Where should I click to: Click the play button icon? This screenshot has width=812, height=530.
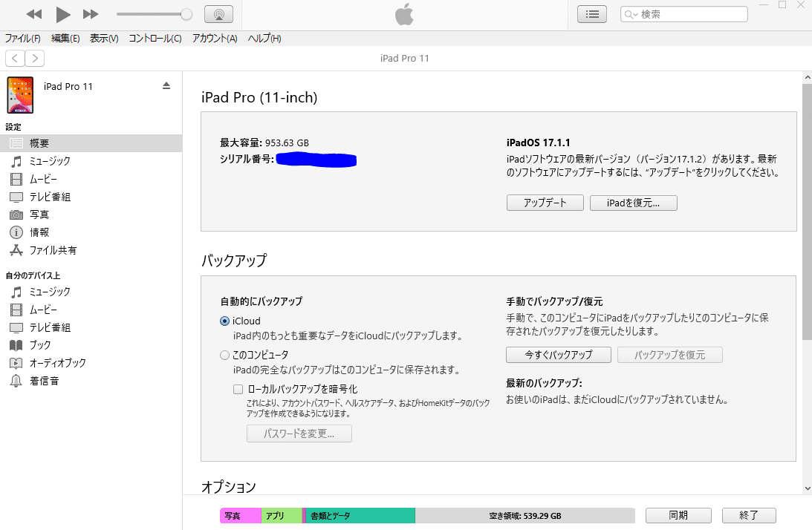(62, 15)
